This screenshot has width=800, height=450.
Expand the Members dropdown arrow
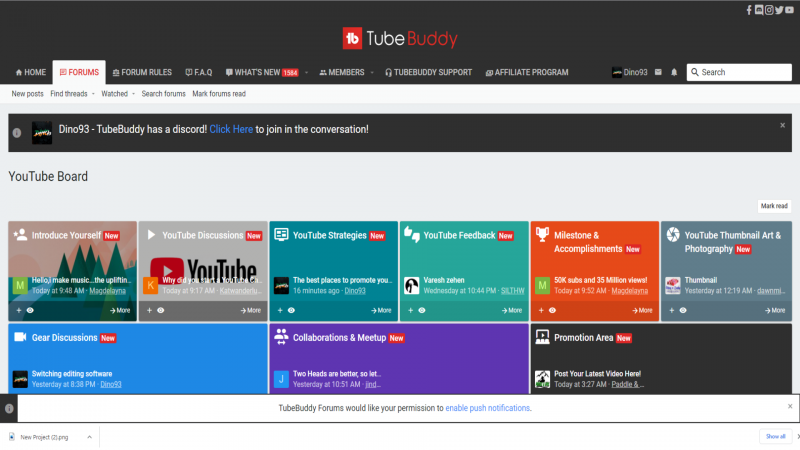[x=372, y=73]
